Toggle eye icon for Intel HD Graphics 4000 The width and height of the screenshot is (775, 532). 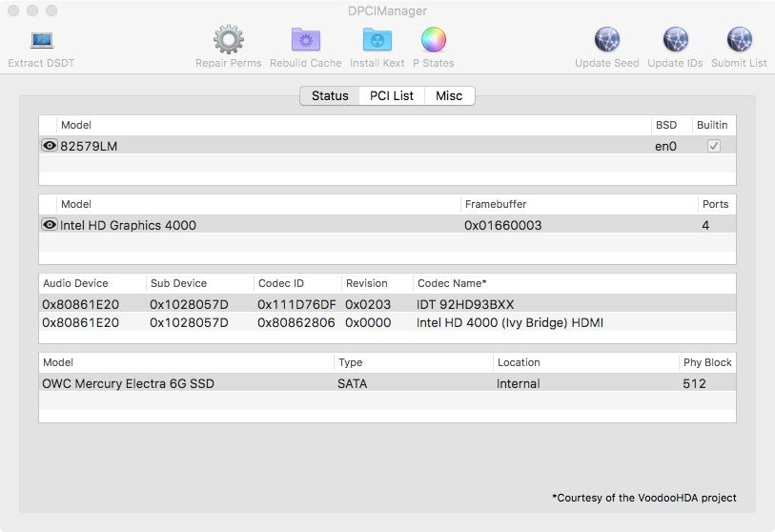click(x=50, y=224)
